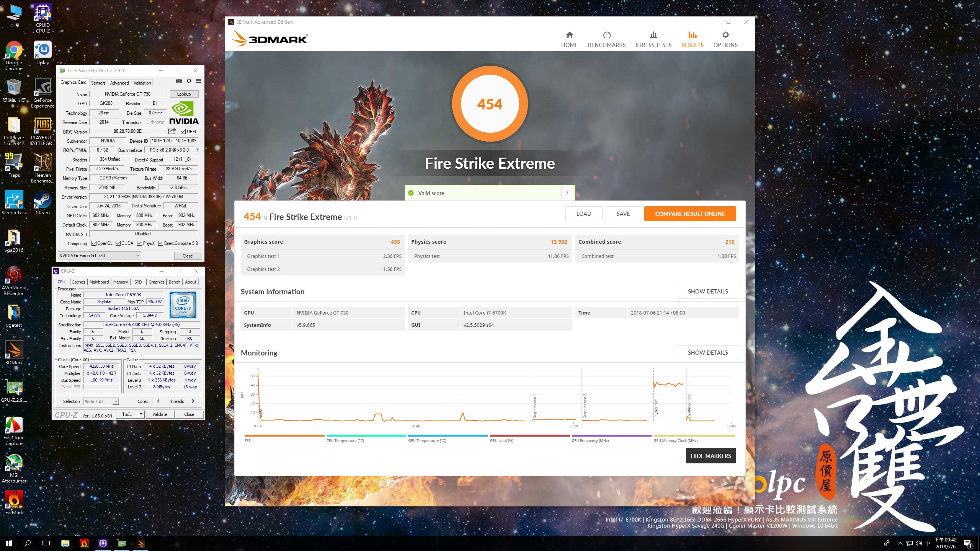
Task: Click the CPU-Z Validate button
Action: [x=160, y=414]
